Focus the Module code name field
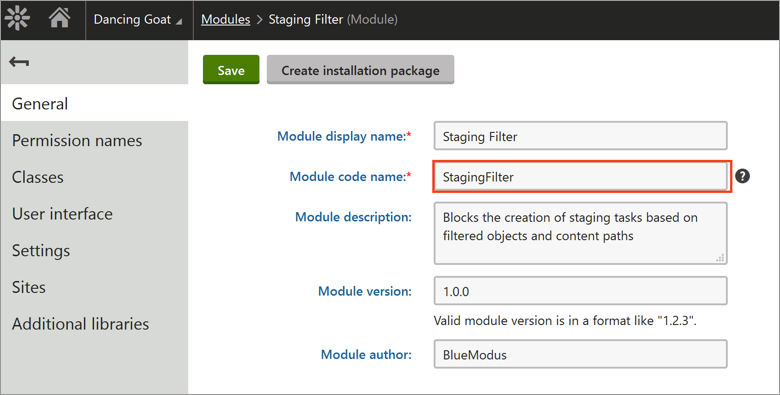This screenshot has width=780, height=395. pos(580,177)
